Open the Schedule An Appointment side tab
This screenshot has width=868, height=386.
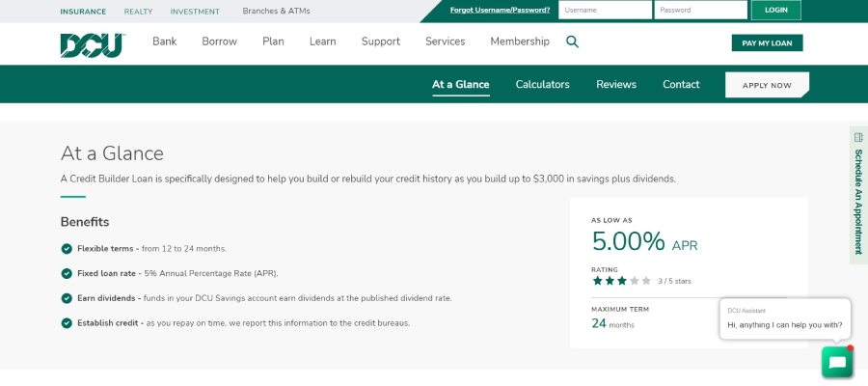pyautogui.click(x=858, y=196)
